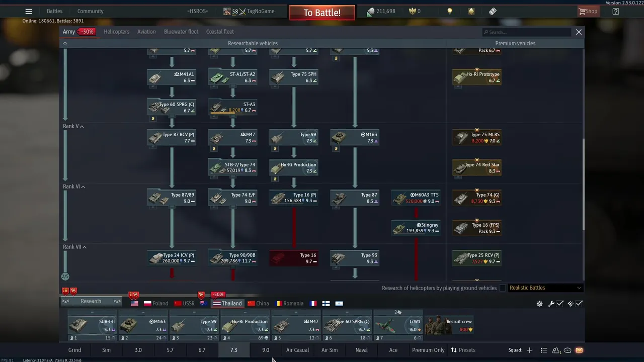Toggle the auto-refill ammo checkbox

[x=579, y=304]
